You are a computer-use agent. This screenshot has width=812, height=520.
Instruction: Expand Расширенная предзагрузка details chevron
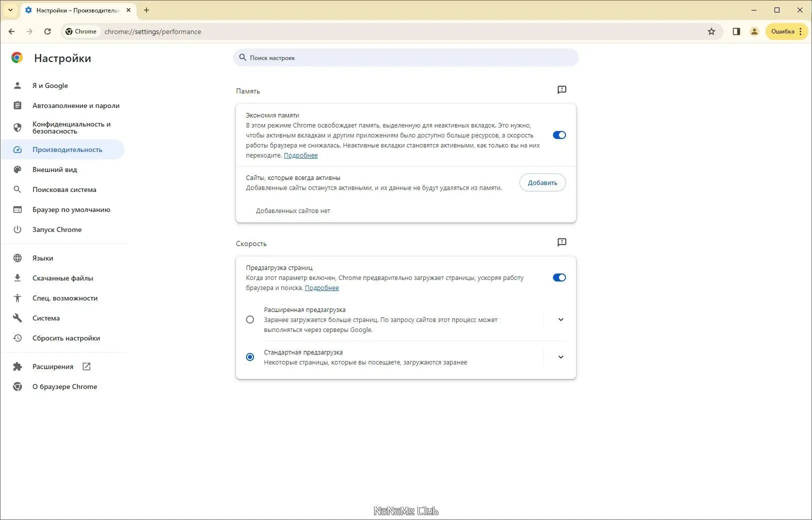(560, 319)
